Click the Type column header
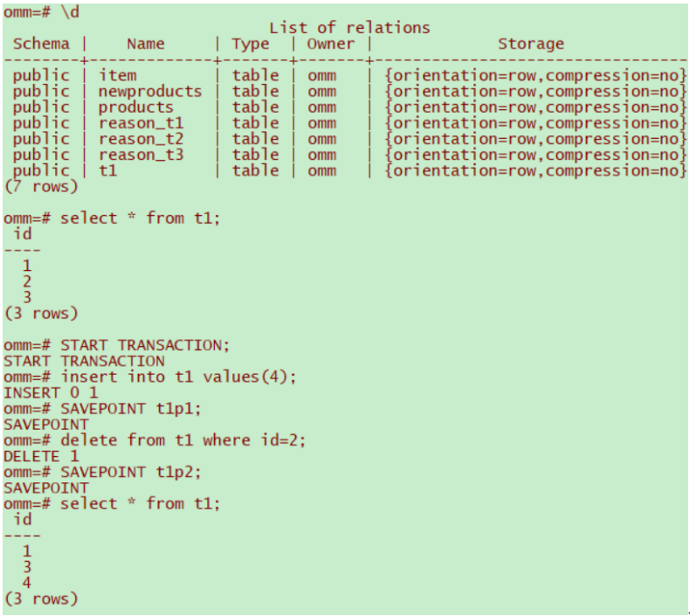Screen dimensions: 690x616 [251, 44]
